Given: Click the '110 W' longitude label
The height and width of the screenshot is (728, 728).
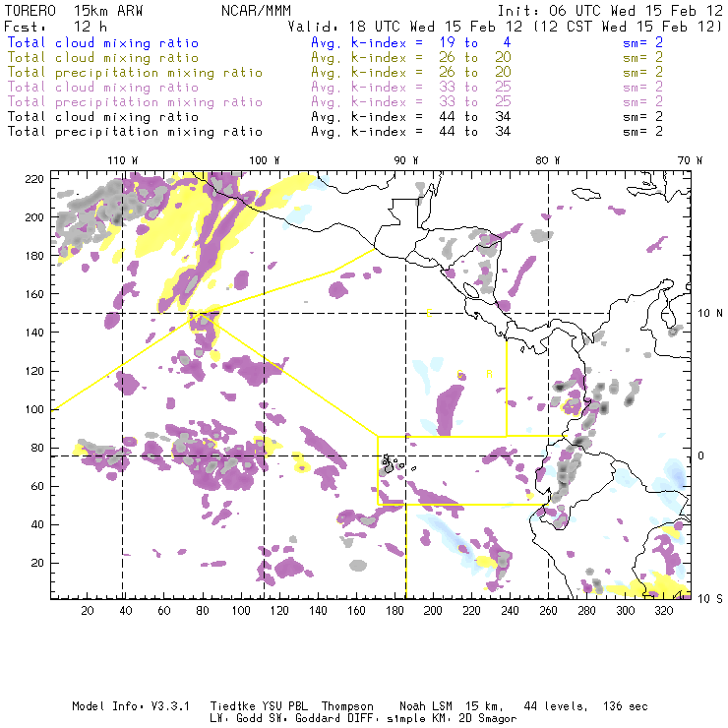Looking at the screenshot, I should pyautogui.click(x=123, y=160).
